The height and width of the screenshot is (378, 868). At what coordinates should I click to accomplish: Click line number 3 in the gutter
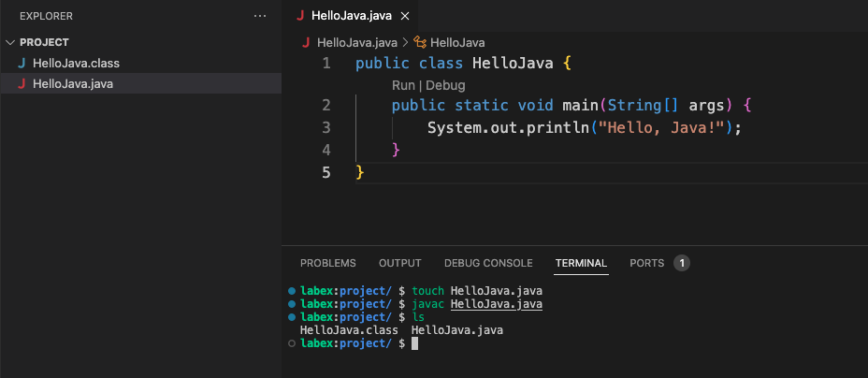pyautogui.click(x=326, y=128)
